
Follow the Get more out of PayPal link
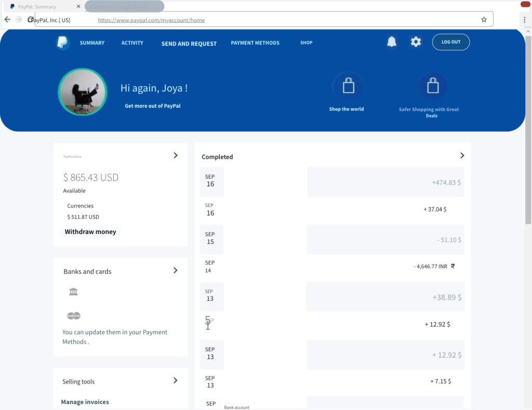(x=153, y=106)
